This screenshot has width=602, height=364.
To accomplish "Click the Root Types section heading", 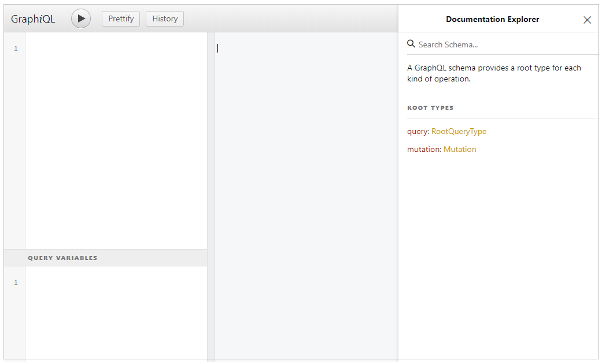I will tap(430, 108).
